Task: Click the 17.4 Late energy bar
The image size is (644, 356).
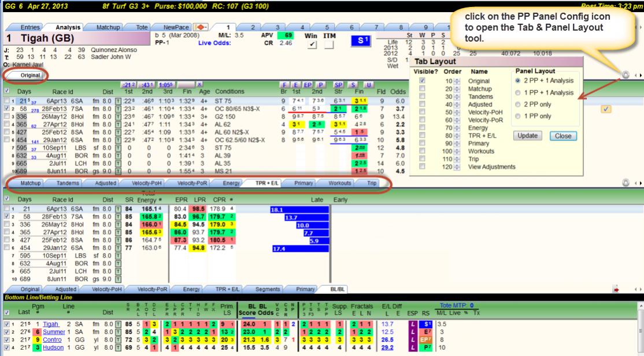Action: [301, 249]
